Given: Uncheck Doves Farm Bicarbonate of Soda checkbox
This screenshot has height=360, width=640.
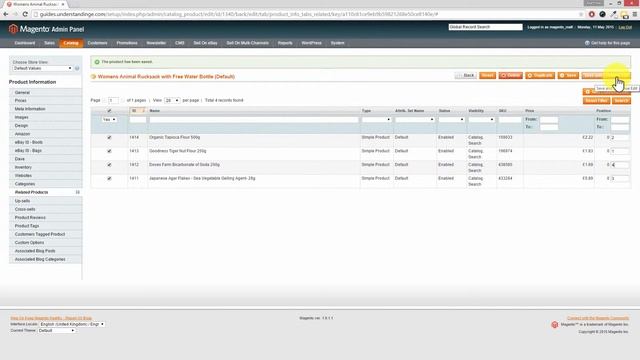Looking at the screenshot, I should click(109, 165).
